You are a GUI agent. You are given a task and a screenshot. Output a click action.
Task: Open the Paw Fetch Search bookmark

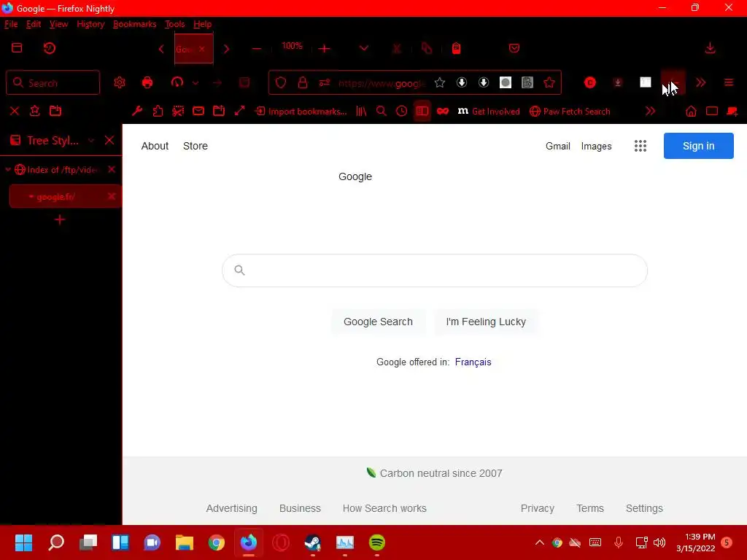(570, 112)
